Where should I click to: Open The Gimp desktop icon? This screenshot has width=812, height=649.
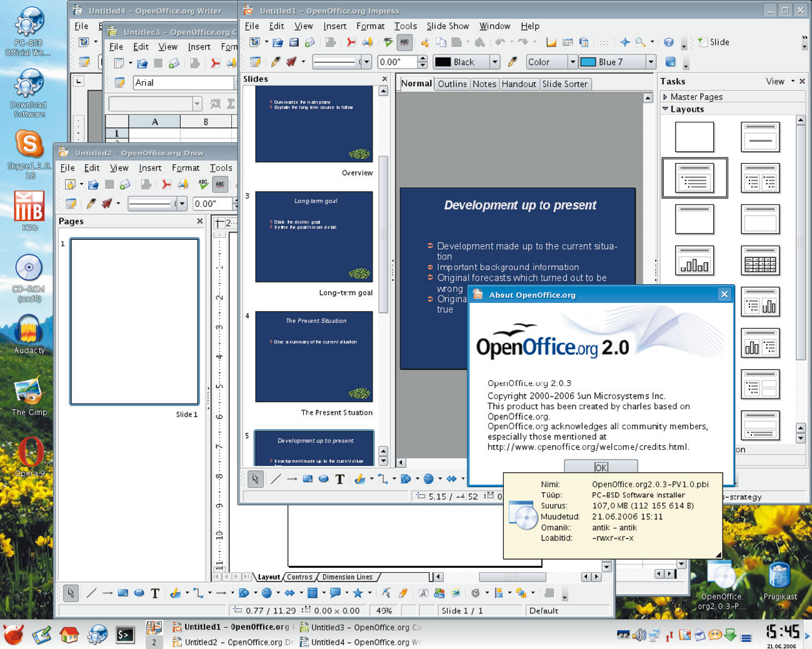[29, 397]
